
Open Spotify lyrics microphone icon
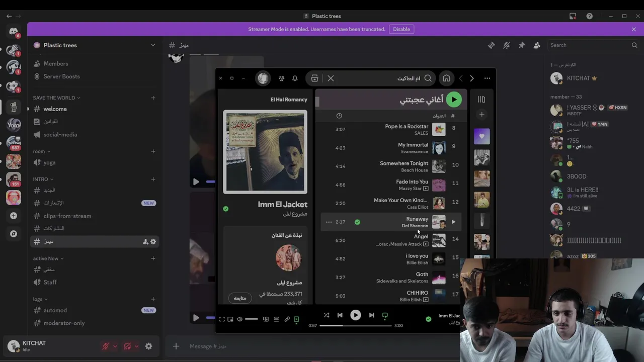(x=287, y=319)
